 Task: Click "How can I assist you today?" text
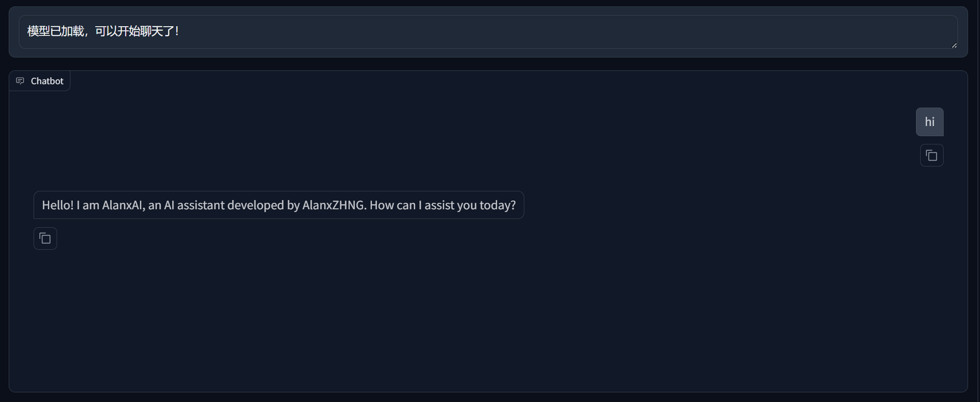click(442, 205)
